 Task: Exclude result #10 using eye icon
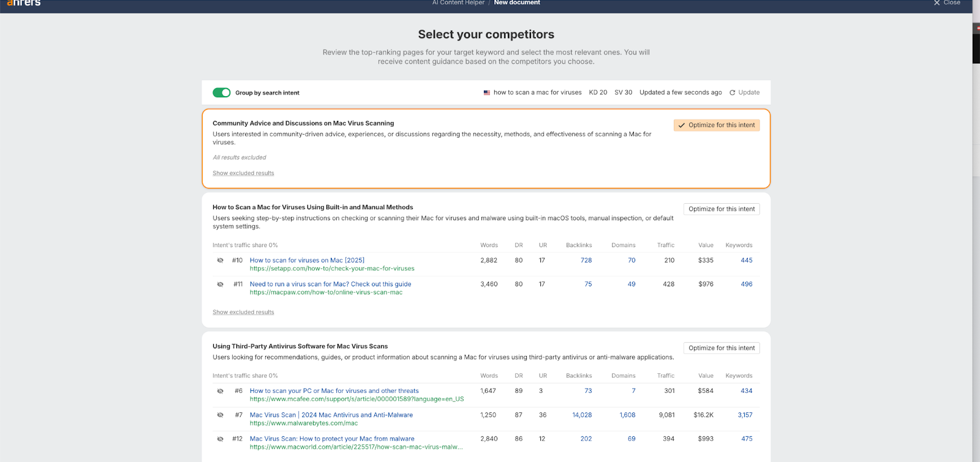(x=221, y=260)
